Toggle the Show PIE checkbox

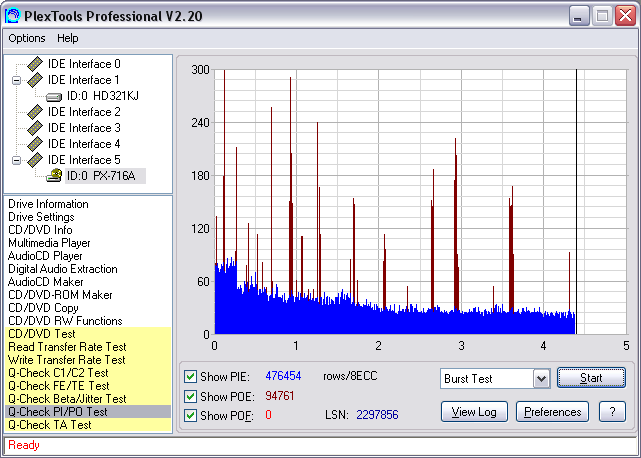pos(190,376)
